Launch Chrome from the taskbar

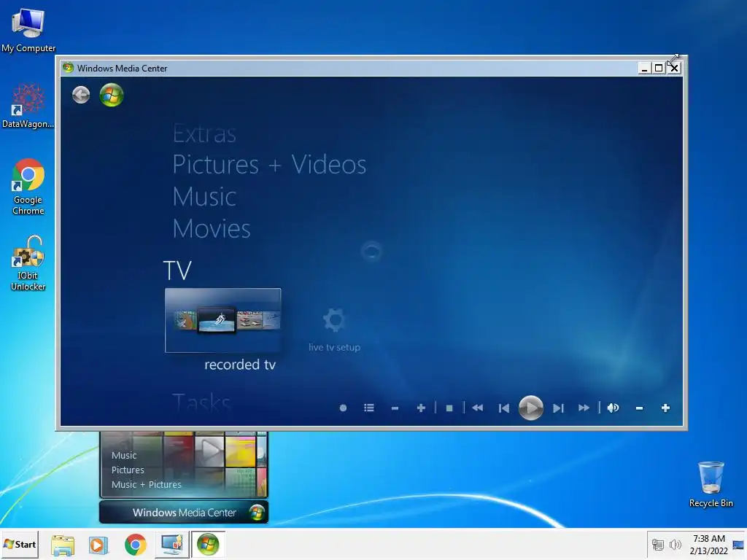[136, 545]
